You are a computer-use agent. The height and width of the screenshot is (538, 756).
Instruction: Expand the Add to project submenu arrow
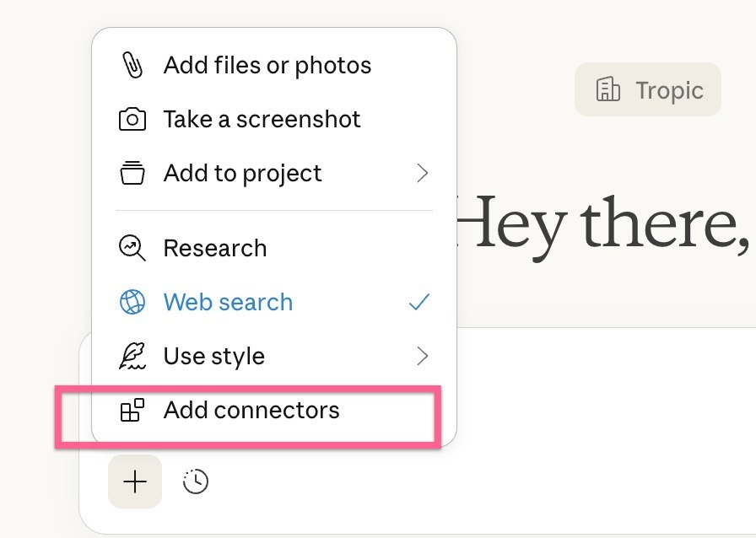point(423,174)
